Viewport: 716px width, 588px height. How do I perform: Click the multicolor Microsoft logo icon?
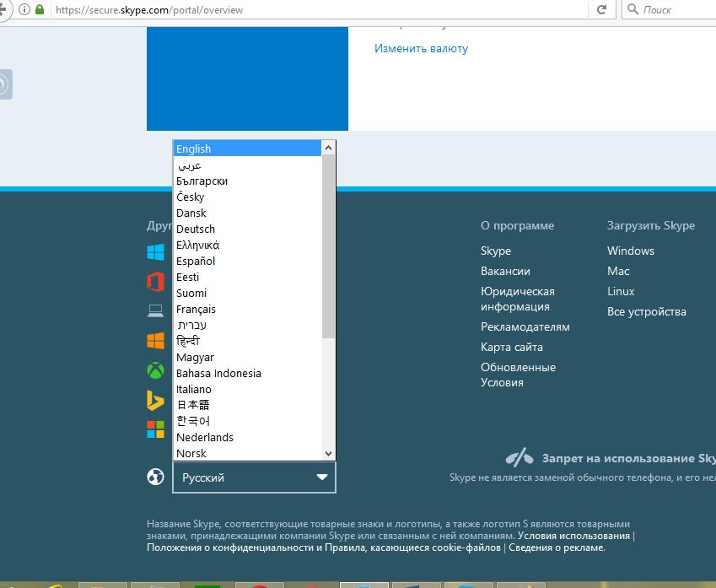click(155, 429)
